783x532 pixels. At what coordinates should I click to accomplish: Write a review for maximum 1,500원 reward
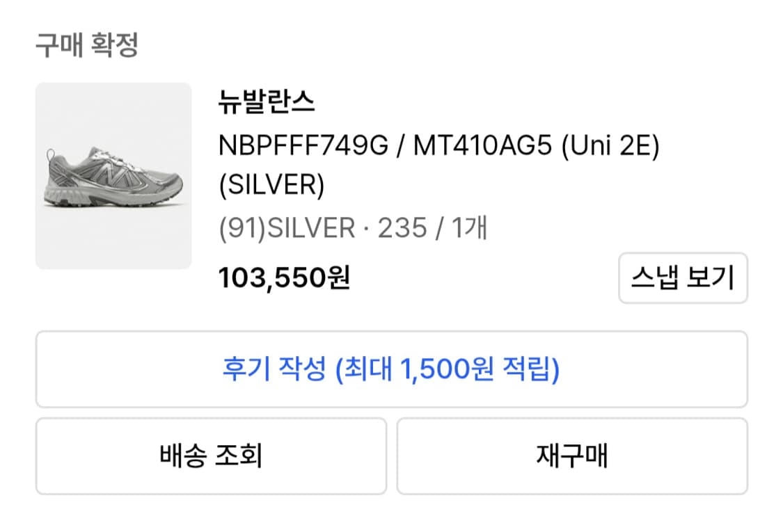pos(391,369)
